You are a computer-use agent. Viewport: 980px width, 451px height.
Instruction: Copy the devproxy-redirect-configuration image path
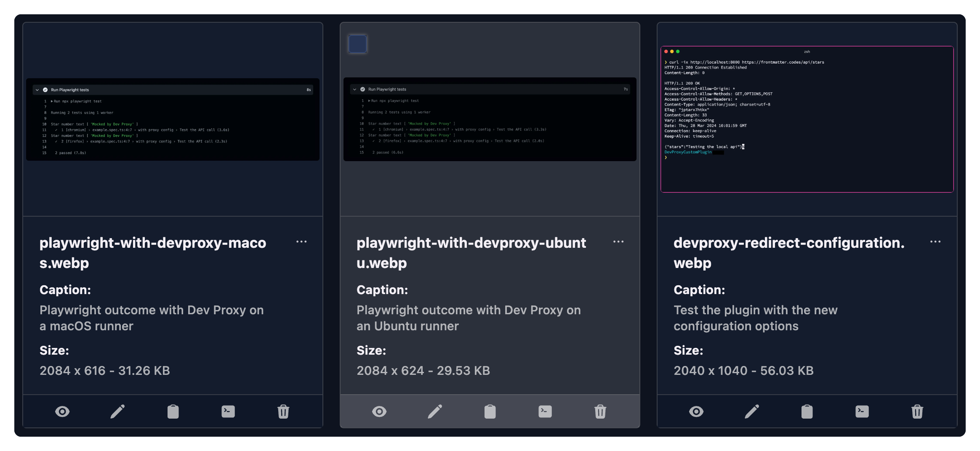(x=807, y=411)
